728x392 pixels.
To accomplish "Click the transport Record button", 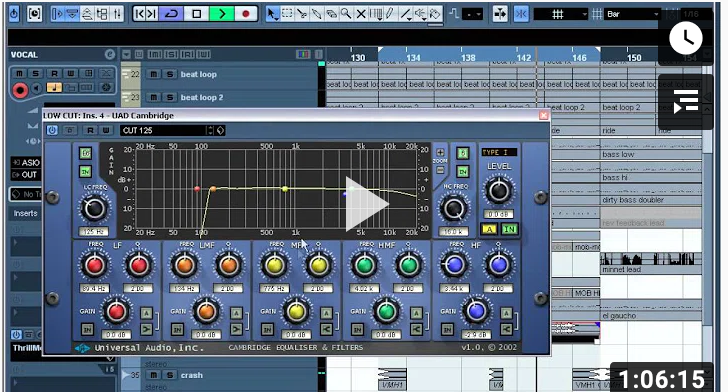I will 246,14.
